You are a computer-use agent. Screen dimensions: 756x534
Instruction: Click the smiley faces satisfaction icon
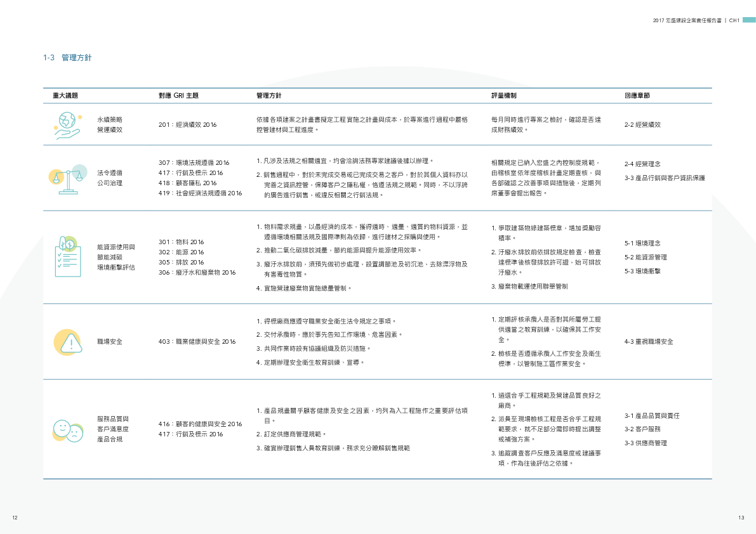coord(67,429)
